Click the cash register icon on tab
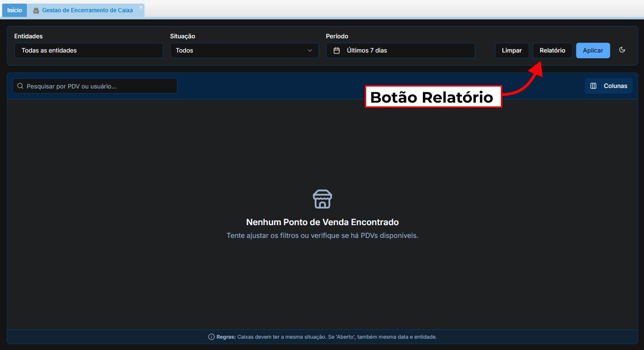This screenshot has height=350, width=644. [x=36, y=10]
